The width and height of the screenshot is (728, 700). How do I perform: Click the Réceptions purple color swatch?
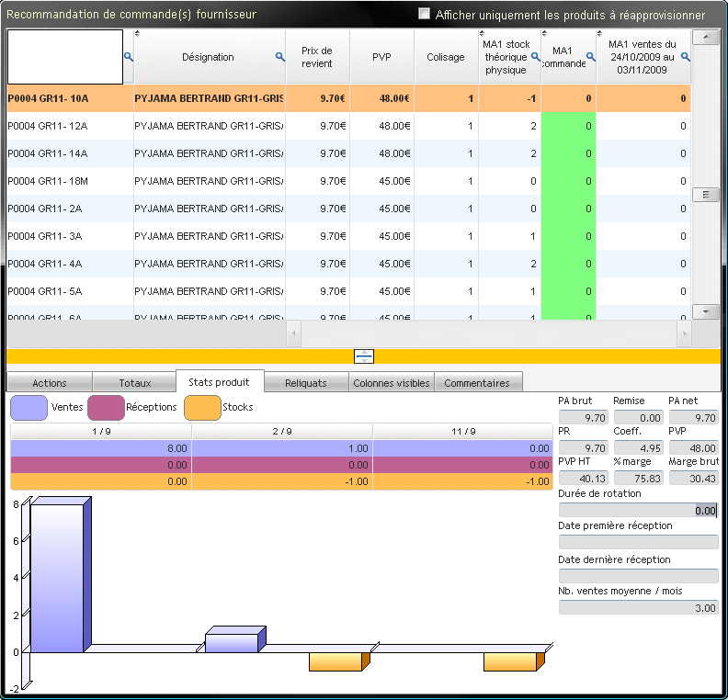point(106,407)
